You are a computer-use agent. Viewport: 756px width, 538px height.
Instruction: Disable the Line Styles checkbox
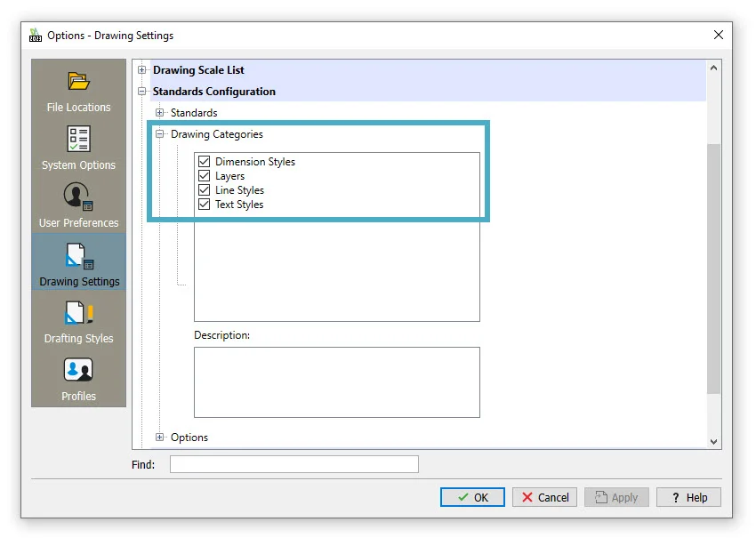[x=204, y=190]
